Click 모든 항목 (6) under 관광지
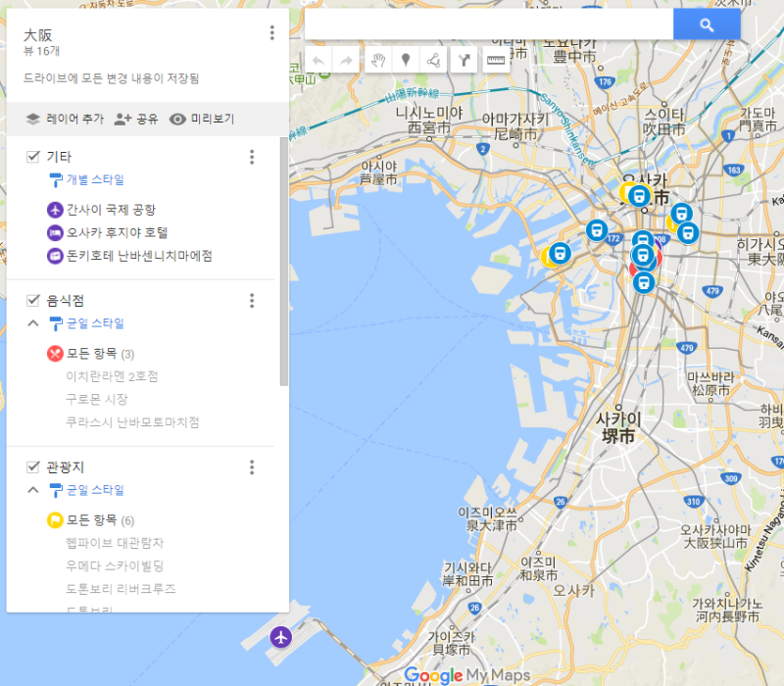 101,520
